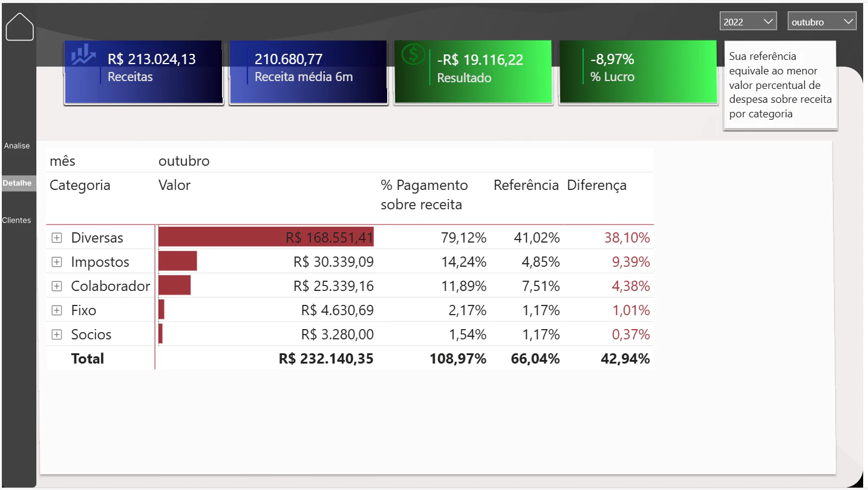The height and width of the screenshot is (490, 868).
Task: Click the outubro column header in the table
Action: (x=184, y=161)
